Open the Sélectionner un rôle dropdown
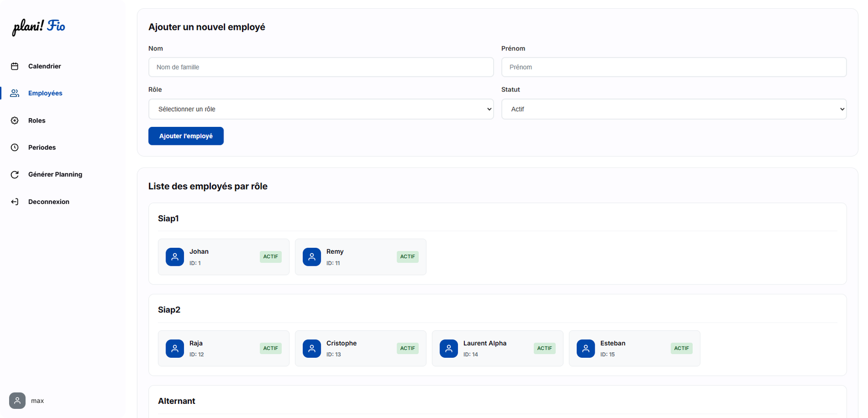868x418 pixels. point(321,109)
